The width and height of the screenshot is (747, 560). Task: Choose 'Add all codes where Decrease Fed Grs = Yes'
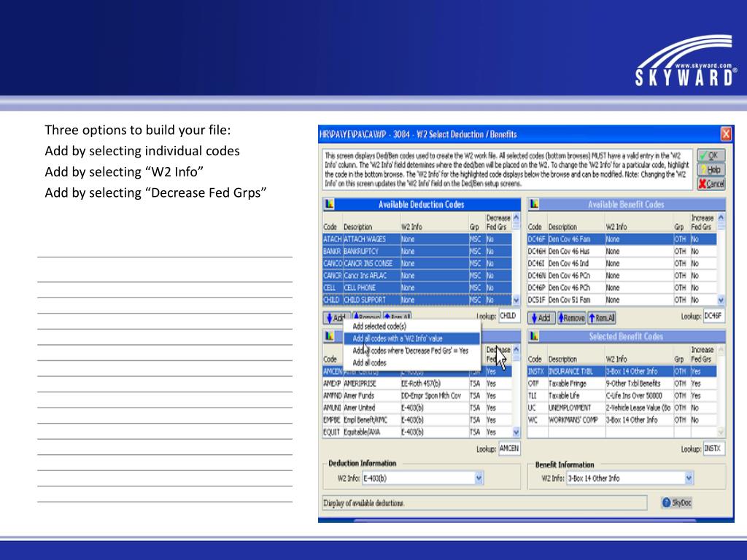coord(411,351)
